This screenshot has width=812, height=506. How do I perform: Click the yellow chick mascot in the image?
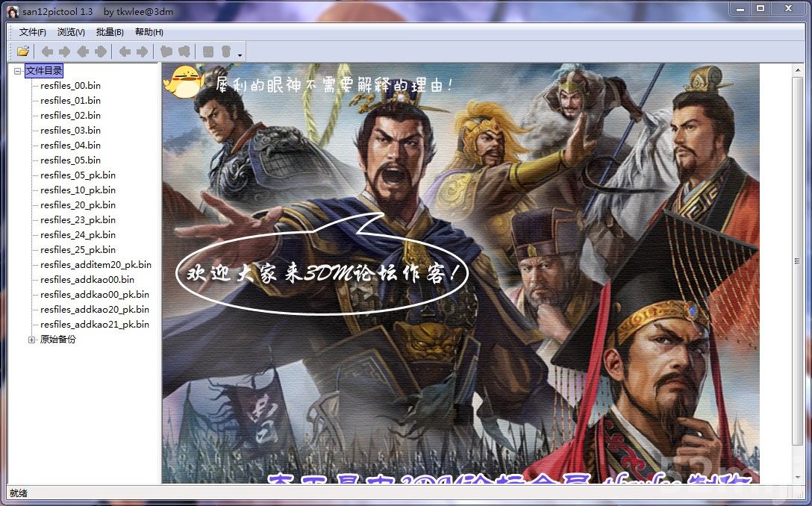pyautogui.click(x=184, y=81)
